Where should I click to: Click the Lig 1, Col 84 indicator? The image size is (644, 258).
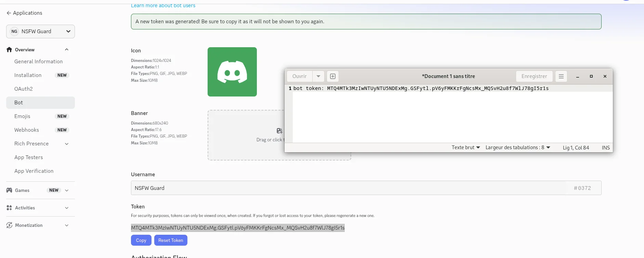(x=576, y=148)
